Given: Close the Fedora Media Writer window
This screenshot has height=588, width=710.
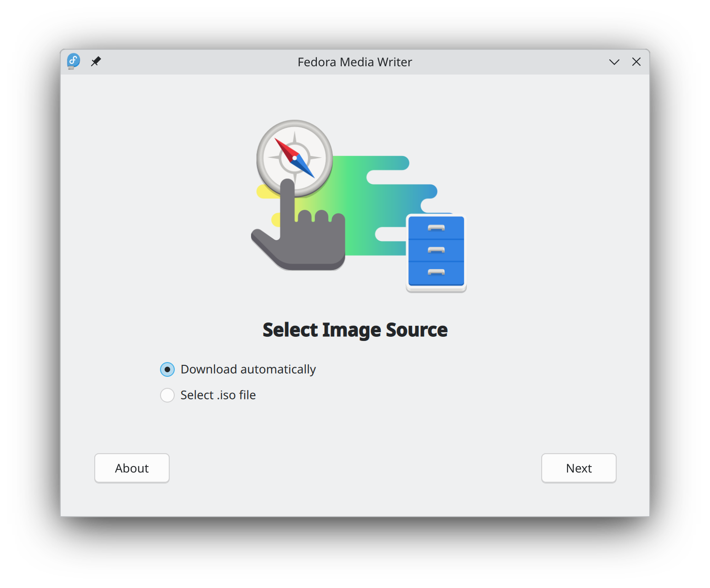Looking at the screenshot, I should pyautogui.click(x=636, y=62).
